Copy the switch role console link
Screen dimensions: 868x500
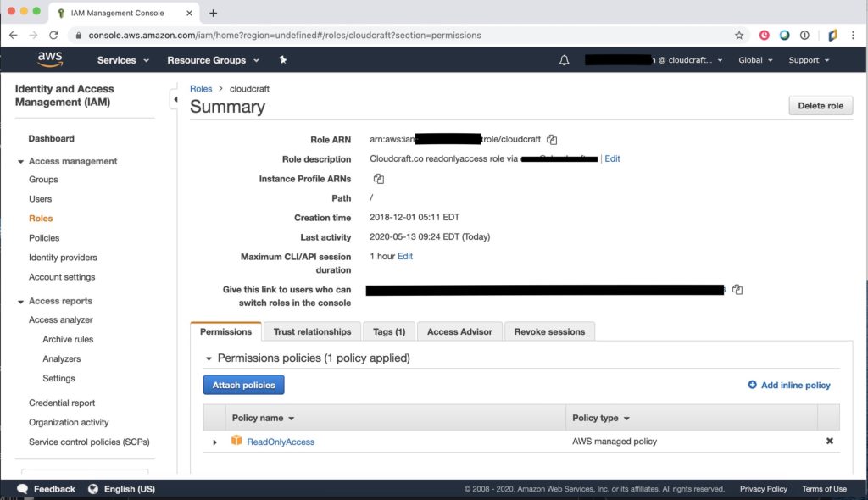tap(737, 290)
